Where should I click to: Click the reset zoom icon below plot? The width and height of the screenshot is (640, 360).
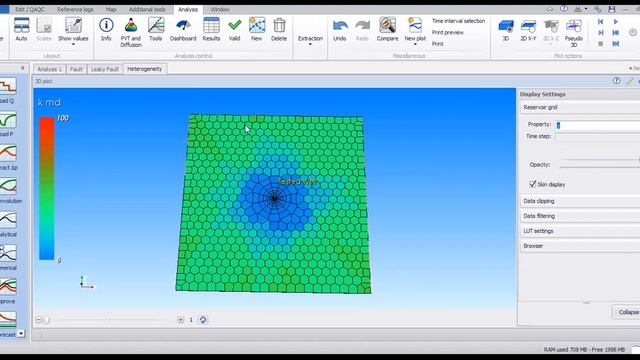click(203, 320)
